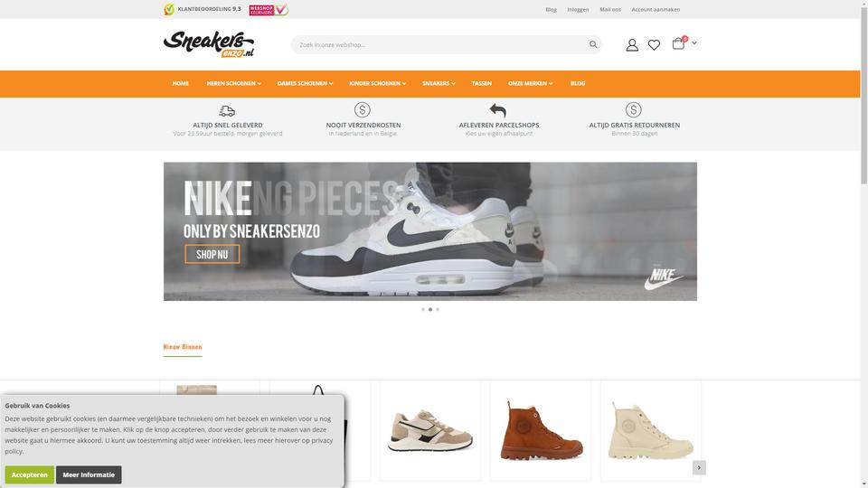Accept cookies with Accepteren button
Screen dimensions: 868x488
(29, 474)
